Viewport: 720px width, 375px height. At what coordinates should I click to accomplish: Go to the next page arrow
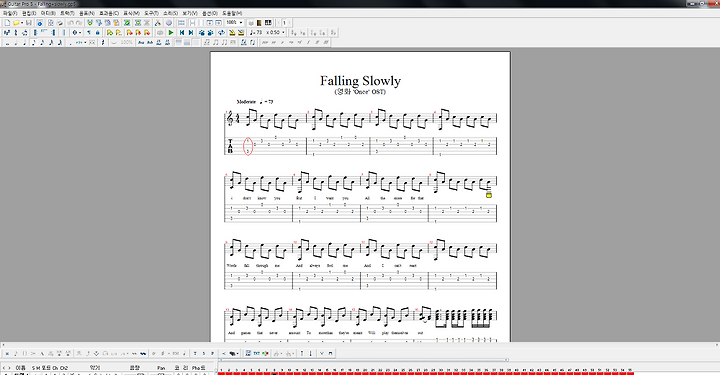click(289, 22)
